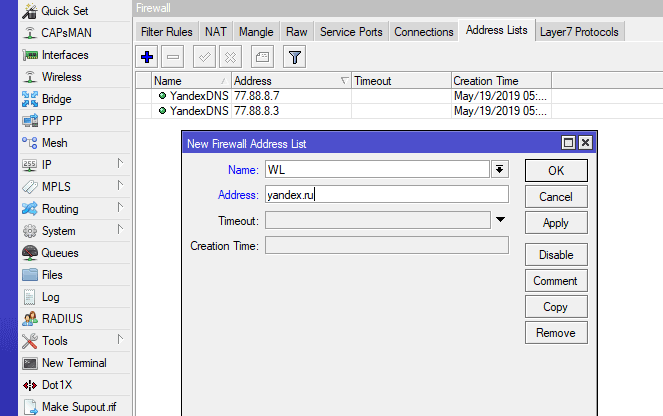Click the Cancel button
663x416 pixels.
tap(556, 197)
